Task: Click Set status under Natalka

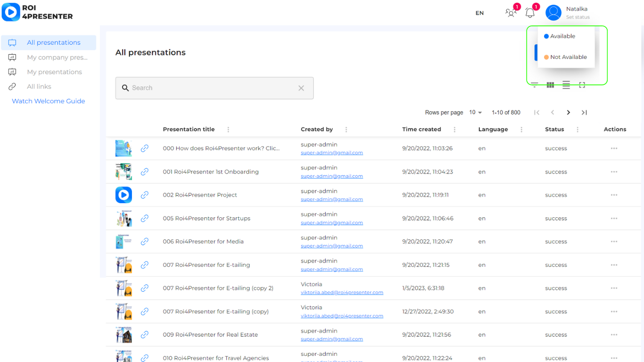Action: pyautogui.click(x=578, y=17)
